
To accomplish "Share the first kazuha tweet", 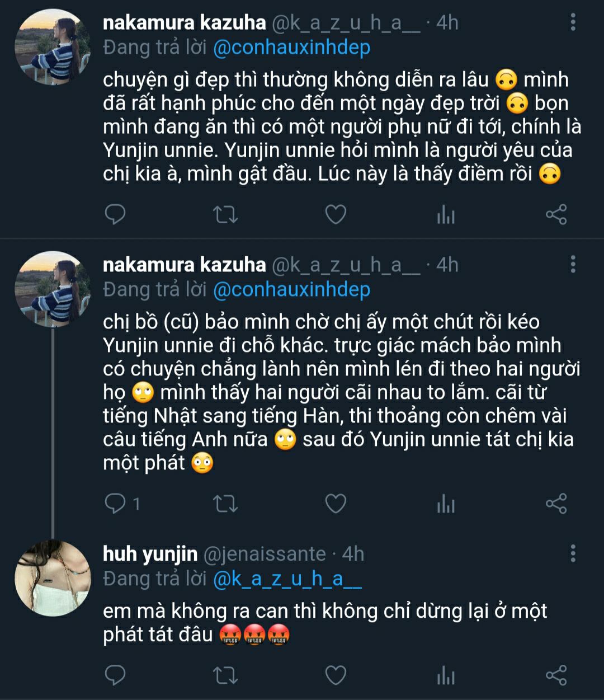I will pos(556,215).
